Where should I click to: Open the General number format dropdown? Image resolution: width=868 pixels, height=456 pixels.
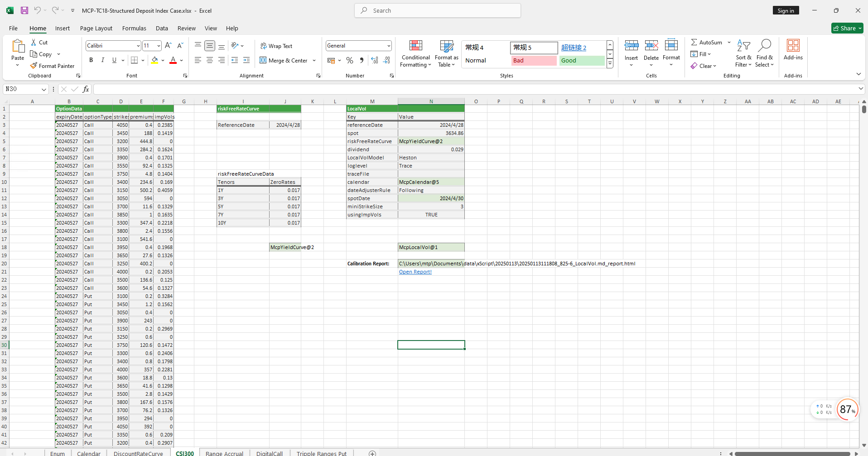(x=389, y=46)
